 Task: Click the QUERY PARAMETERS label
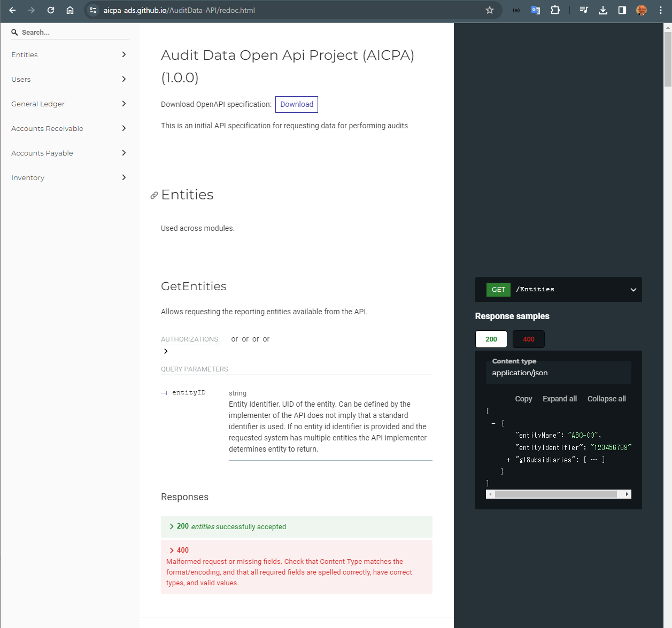point(195,369)
